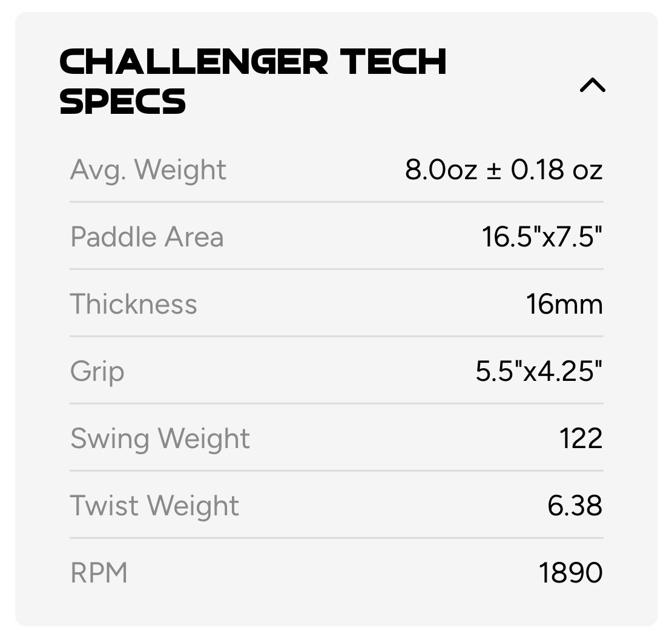Click the 16.5" paddle length value
The width and height of the screenshot is (672, 634).
coord(507,237)
